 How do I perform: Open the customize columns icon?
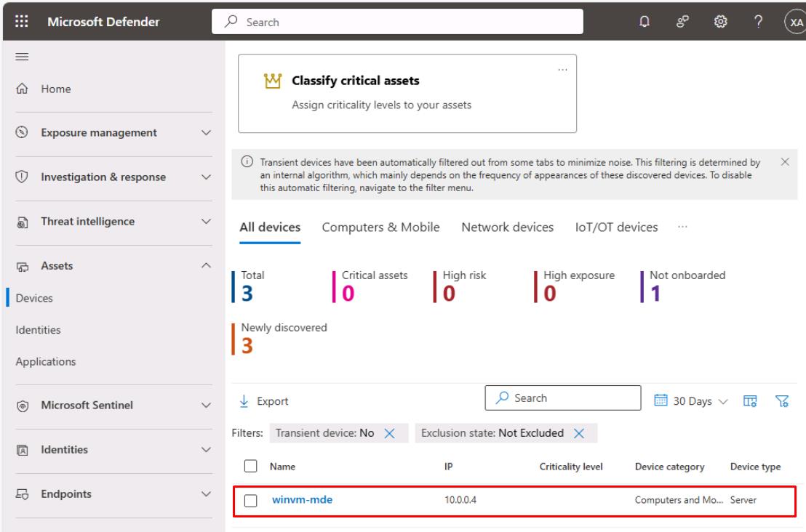click(x=749, y=400)
